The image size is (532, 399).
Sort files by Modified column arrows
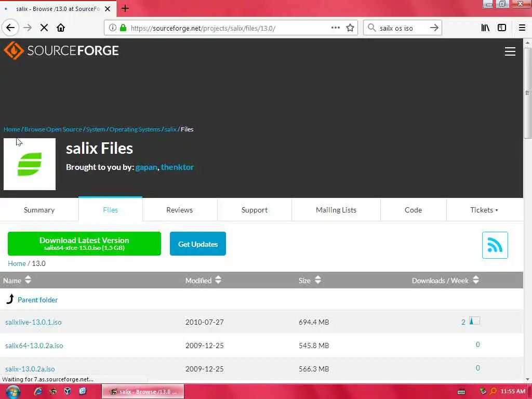pyautogui.click(x=218, y=280)
